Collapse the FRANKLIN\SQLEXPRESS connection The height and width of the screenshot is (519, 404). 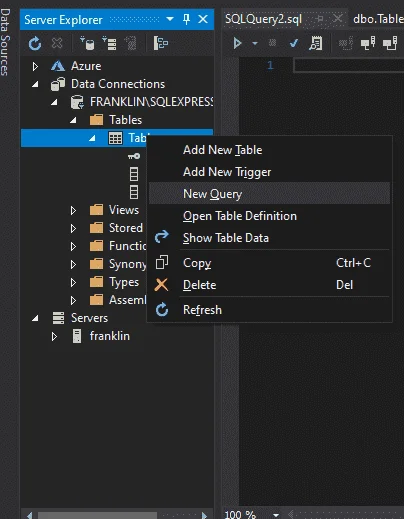coord(54,102)
